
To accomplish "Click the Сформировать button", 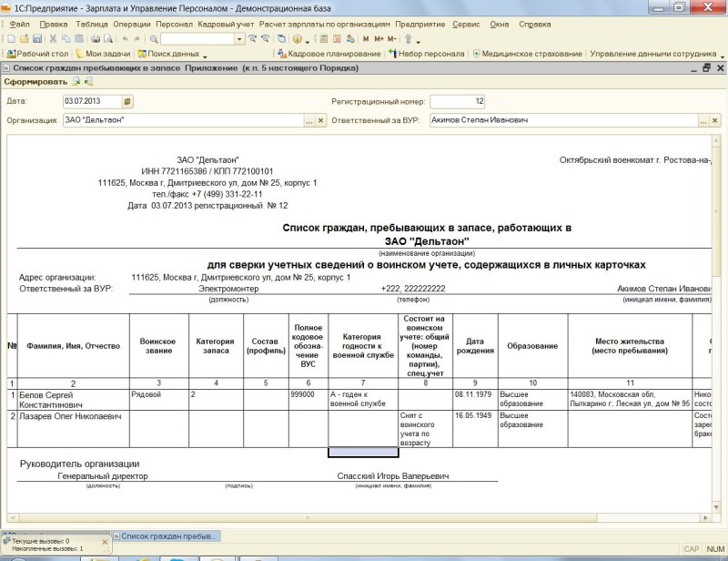I will [35, 82].
